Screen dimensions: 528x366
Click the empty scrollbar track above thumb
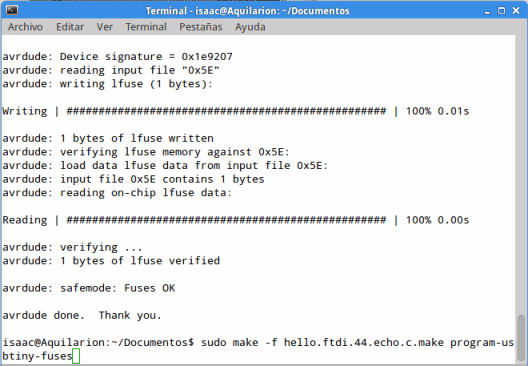point(521,175)
